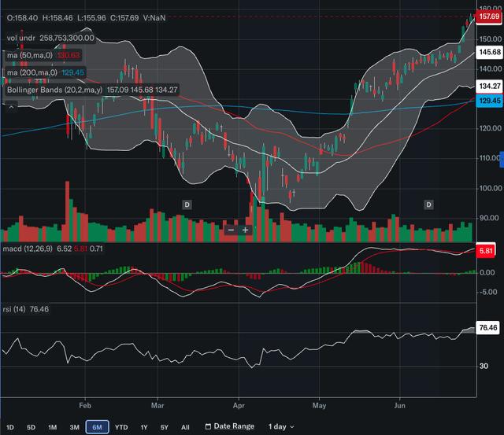Show the All time range
Viewport: 504px width, 435px height.
[x=185, y=427]
